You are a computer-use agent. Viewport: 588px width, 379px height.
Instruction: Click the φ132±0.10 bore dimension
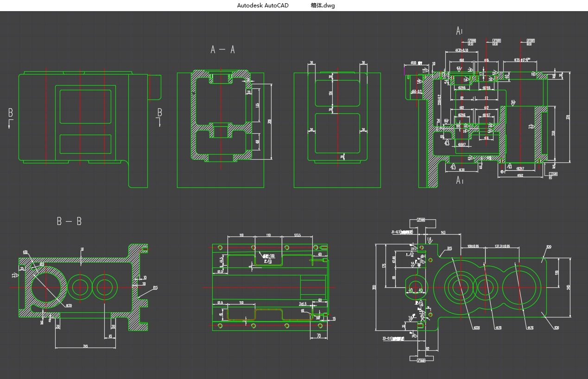point(462,50)
